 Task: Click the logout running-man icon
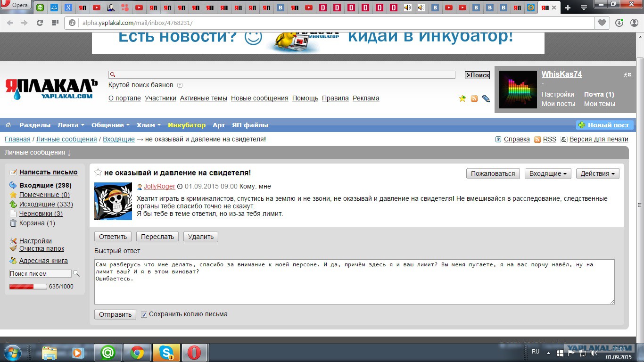point(627,74)
